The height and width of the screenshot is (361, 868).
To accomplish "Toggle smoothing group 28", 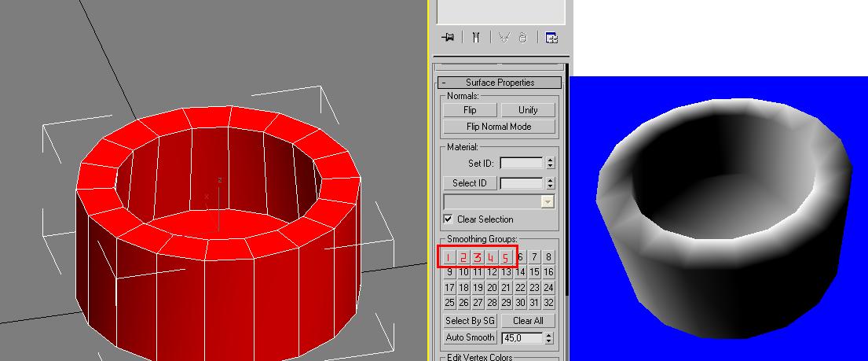I will point(492,303).
